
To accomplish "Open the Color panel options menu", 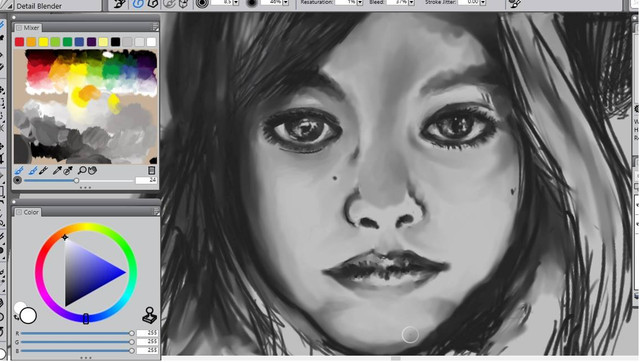I will pos(156,211).
